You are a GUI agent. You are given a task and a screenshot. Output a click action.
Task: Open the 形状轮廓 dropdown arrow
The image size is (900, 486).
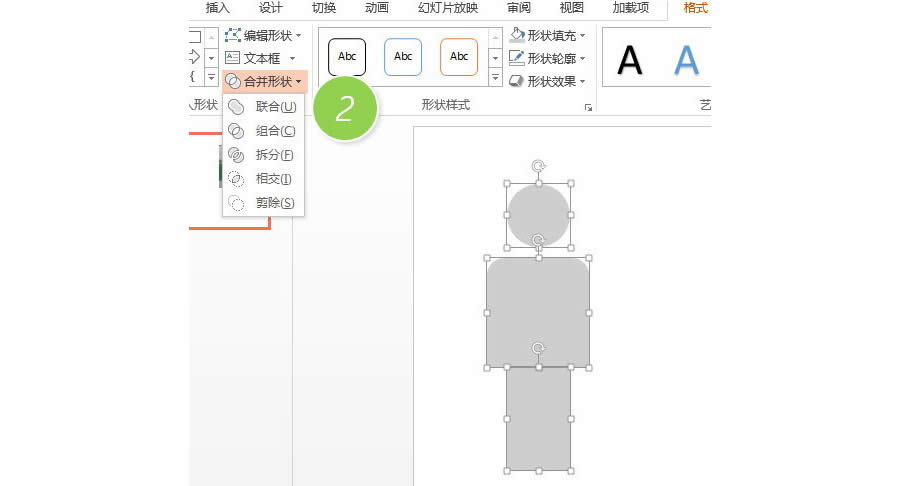coord(583,59)
